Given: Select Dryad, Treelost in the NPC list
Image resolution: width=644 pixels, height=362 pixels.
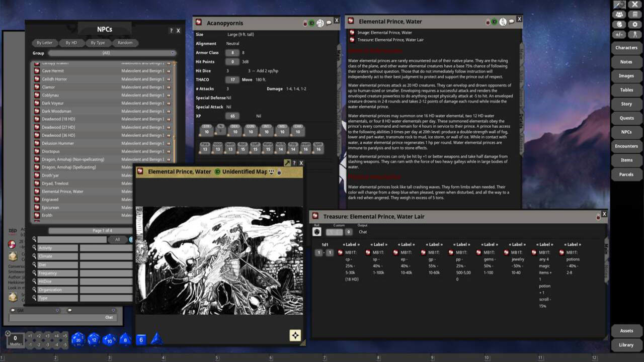Looking at the screenshot, I should coord(55,184).
